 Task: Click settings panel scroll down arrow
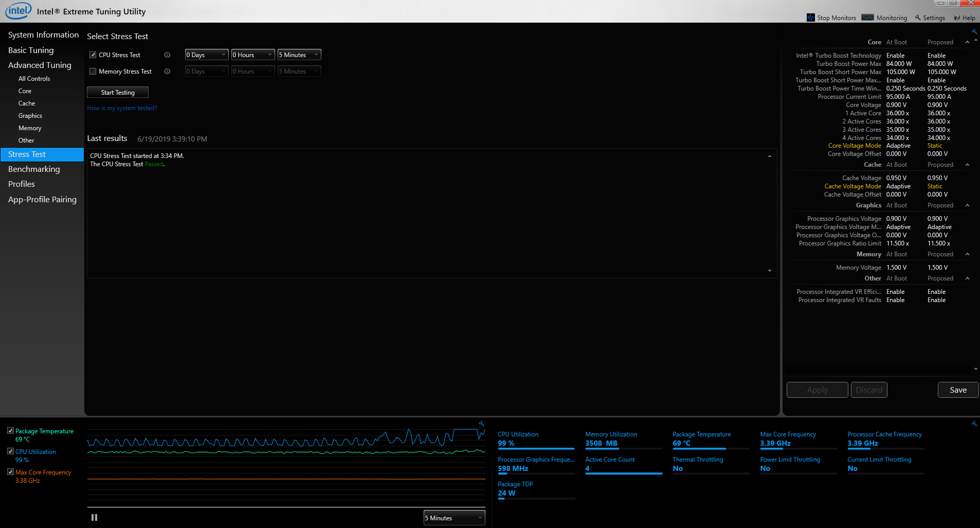coord(975,369)
